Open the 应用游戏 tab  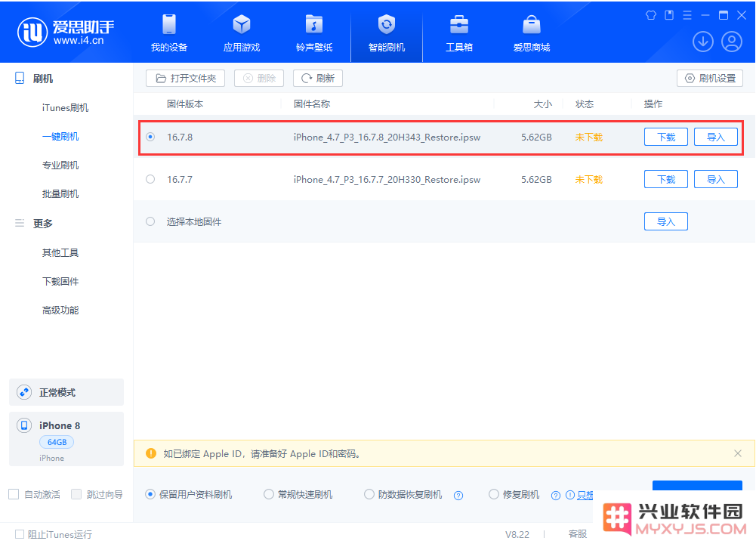[x=242, y=32]
